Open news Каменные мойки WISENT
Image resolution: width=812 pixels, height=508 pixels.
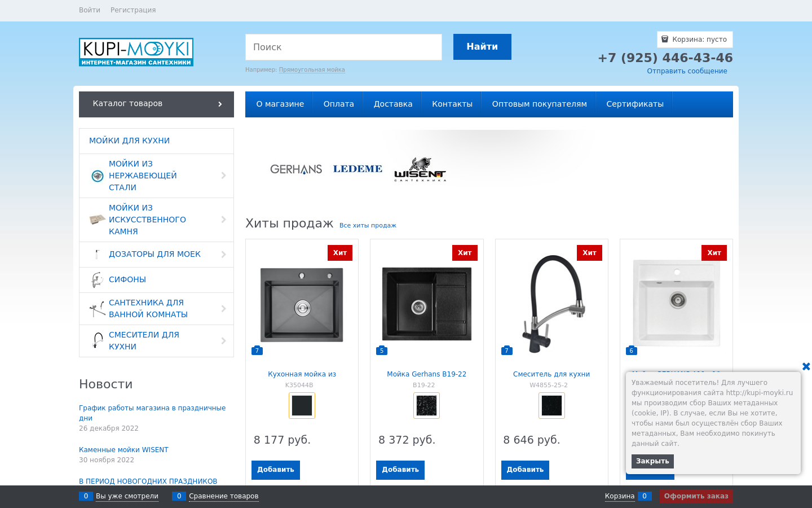coord(123,450)
